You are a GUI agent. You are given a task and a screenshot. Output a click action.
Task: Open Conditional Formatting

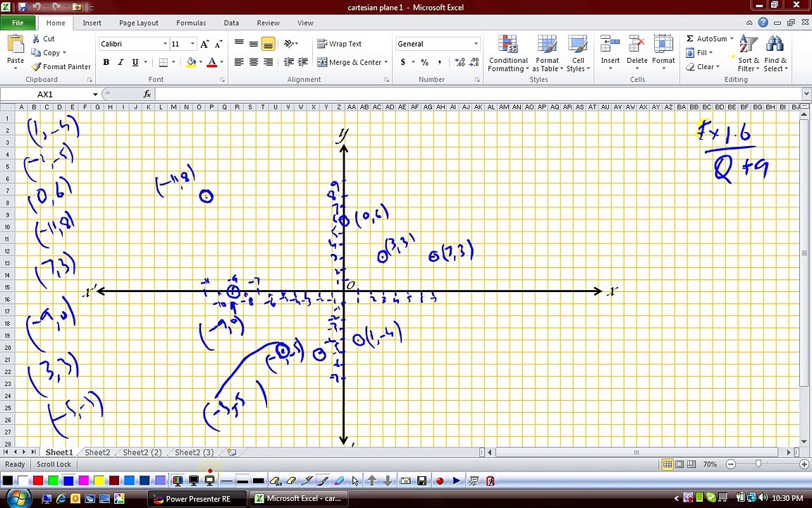point(508,54)
